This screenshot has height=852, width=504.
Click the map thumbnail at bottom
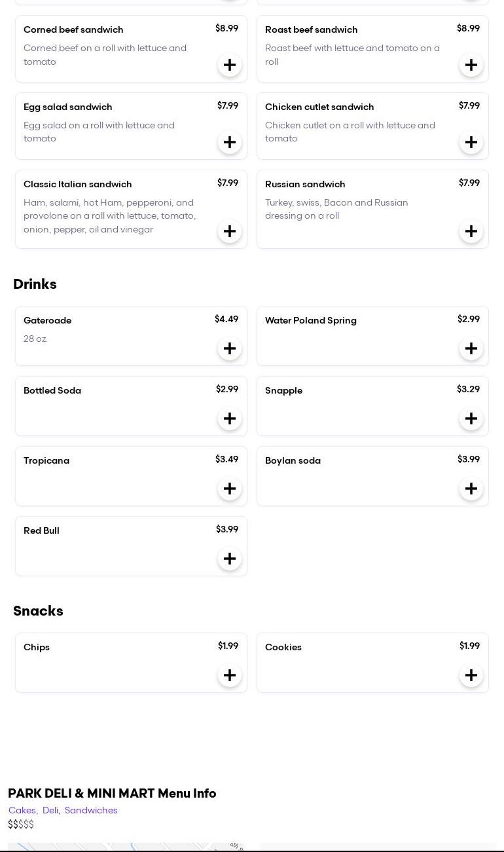[x=126, y=847]
